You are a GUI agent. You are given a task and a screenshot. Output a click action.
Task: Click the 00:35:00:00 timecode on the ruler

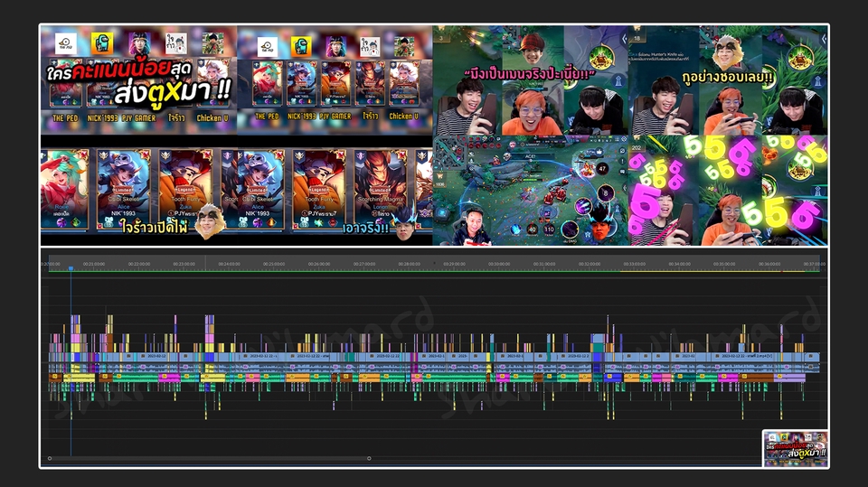[724, 264]
